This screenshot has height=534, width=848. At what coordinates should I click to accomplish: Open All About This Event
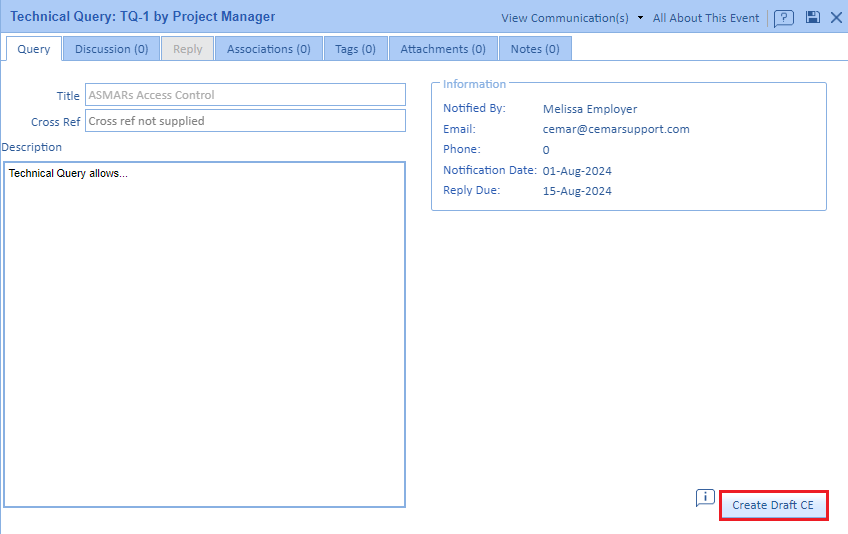(x=707, y=18)
